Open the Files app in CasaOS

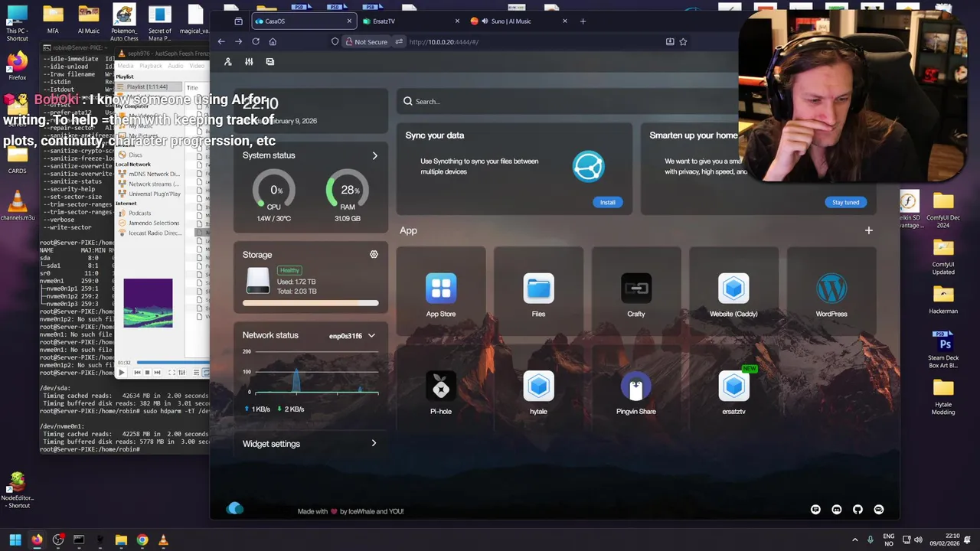pyautogui.click(x=538, y=289)
